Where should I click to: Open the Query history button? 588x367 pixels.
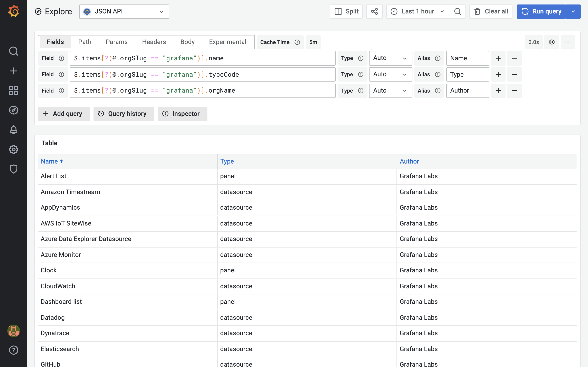(124, 114)
